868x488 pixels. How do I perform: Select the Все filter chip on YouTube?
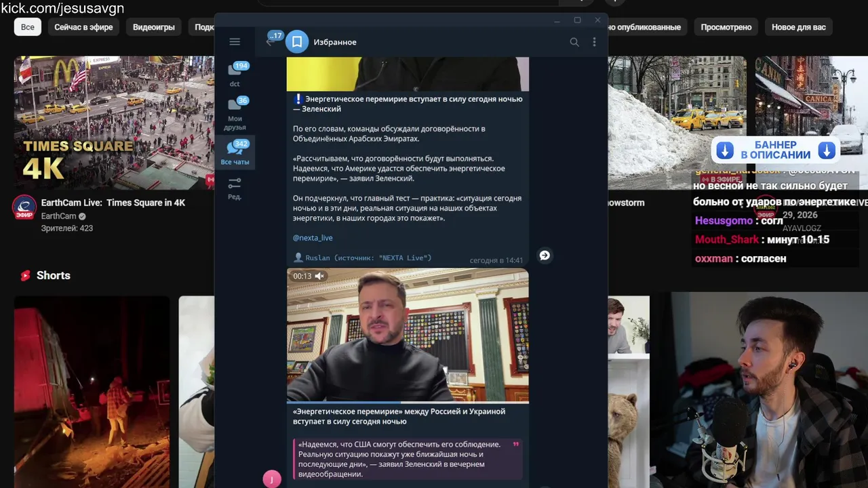[x=28, y=27]
